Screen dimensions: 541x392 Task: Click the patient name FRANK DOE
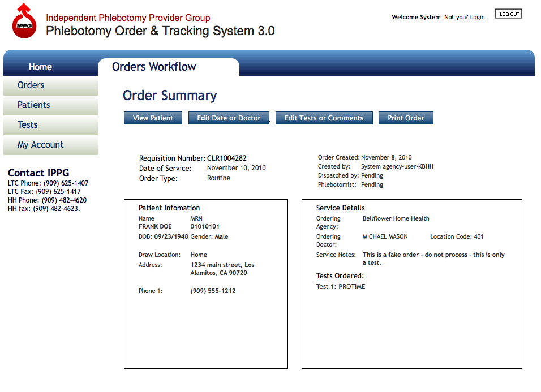(155, 227)
